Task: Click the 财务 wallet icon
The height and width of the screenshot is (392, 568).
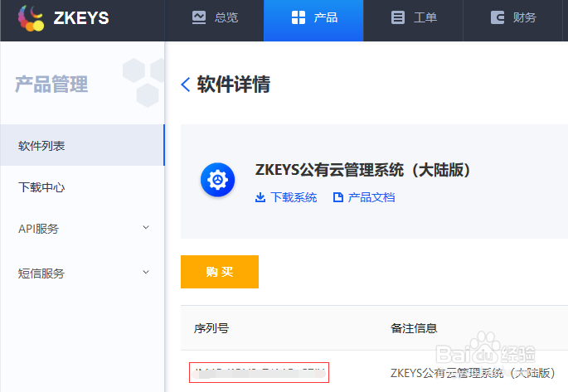Action: 498,17
